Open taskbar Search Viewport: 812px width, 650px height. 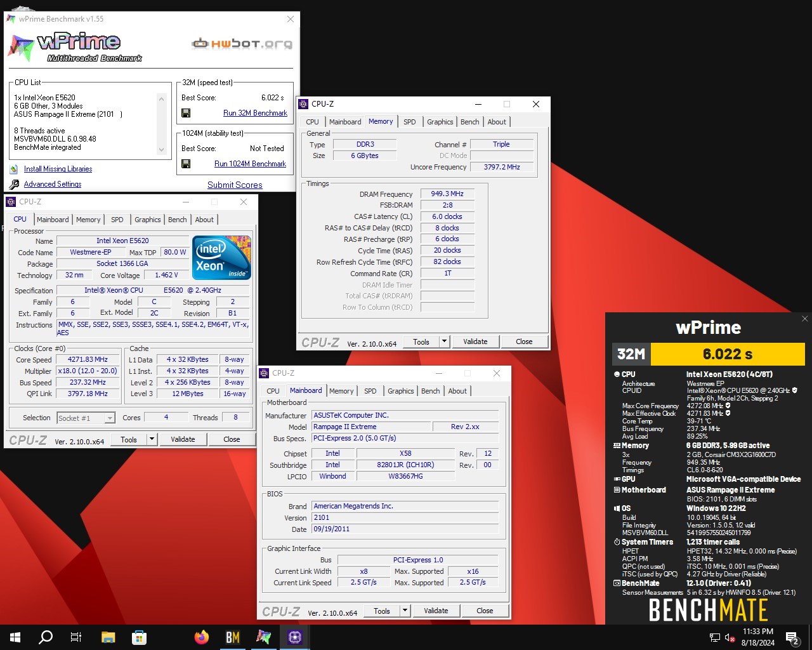coord(46,637)
